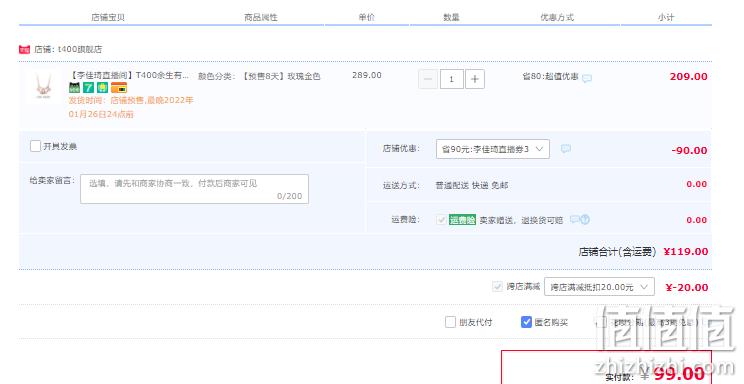744x384 pixels.
Task: Click the info bubble beside store coupon dropdown
Action: (566, 149)
